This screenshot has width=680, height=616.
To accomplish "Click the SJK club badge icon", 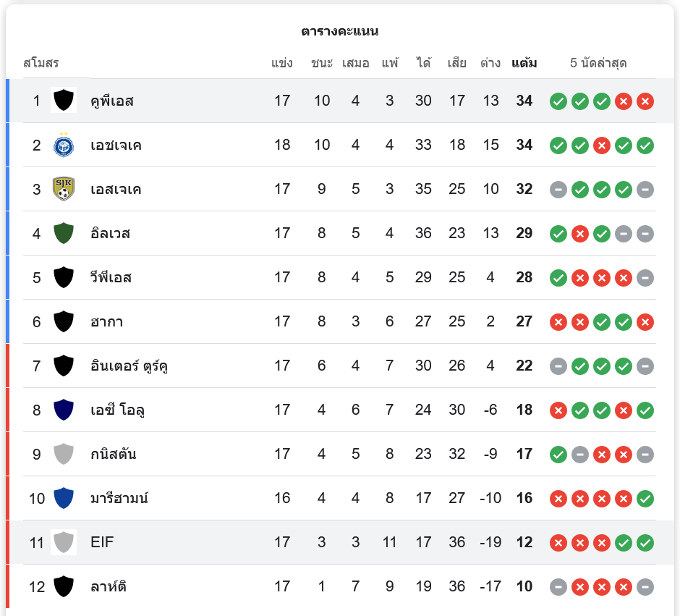I will point(64,189).
